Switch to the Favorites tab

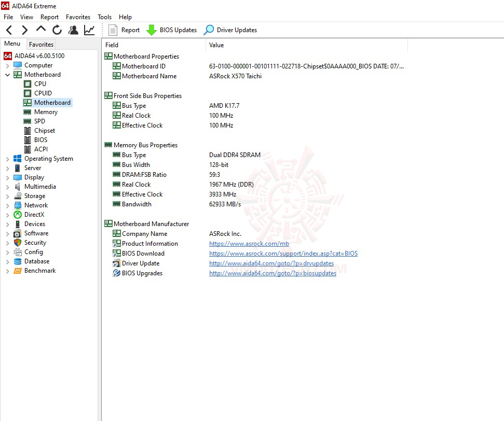(x=41, y=44)
